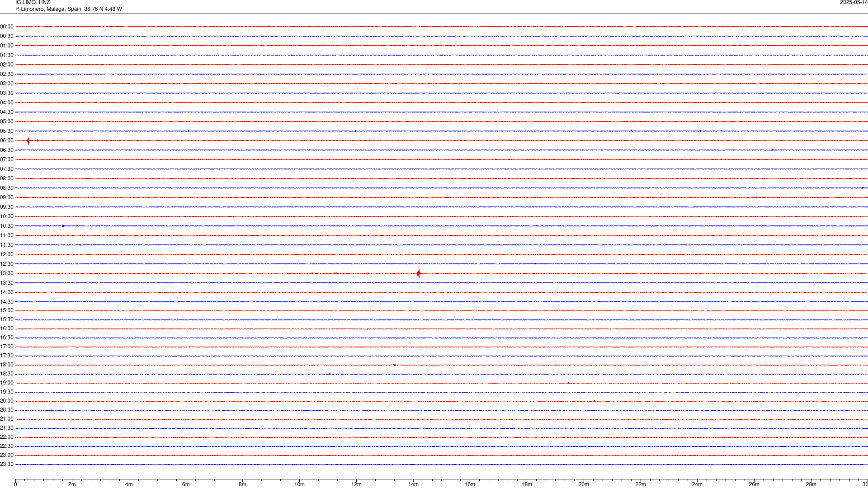Click the 22m tick label on time axis
The width and height of the screenshot is (868, 488).
pyautogui.click(x=641, y=484)
